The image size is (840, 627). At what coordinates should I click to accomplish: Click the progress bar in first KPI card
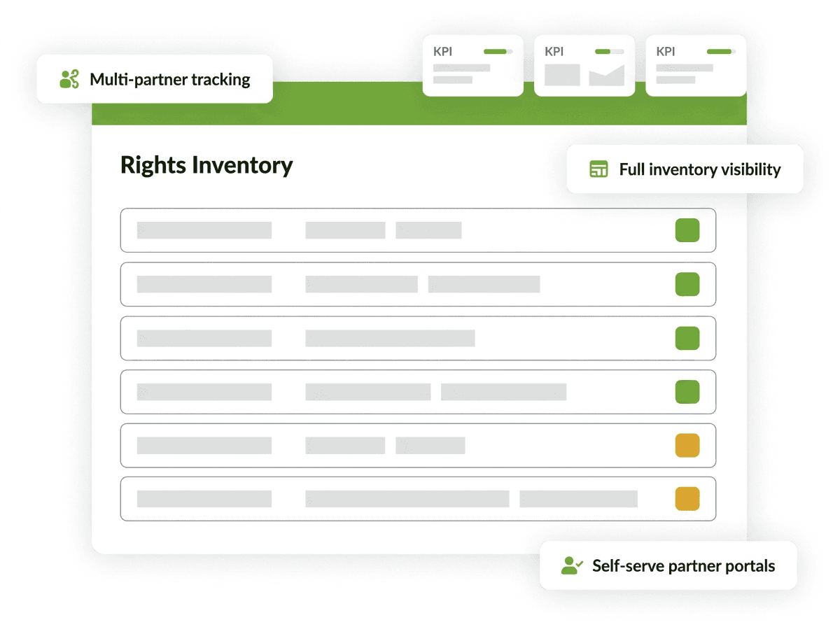pyautogui.click(x=498, y=52)
